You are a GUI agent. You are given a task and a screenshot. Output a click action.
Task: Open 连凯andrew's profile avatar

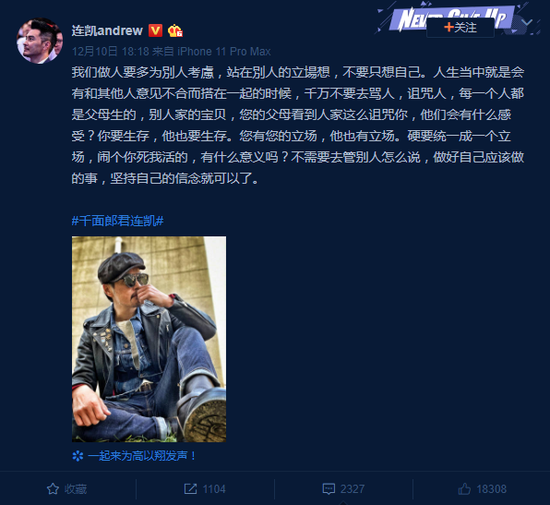40,41
